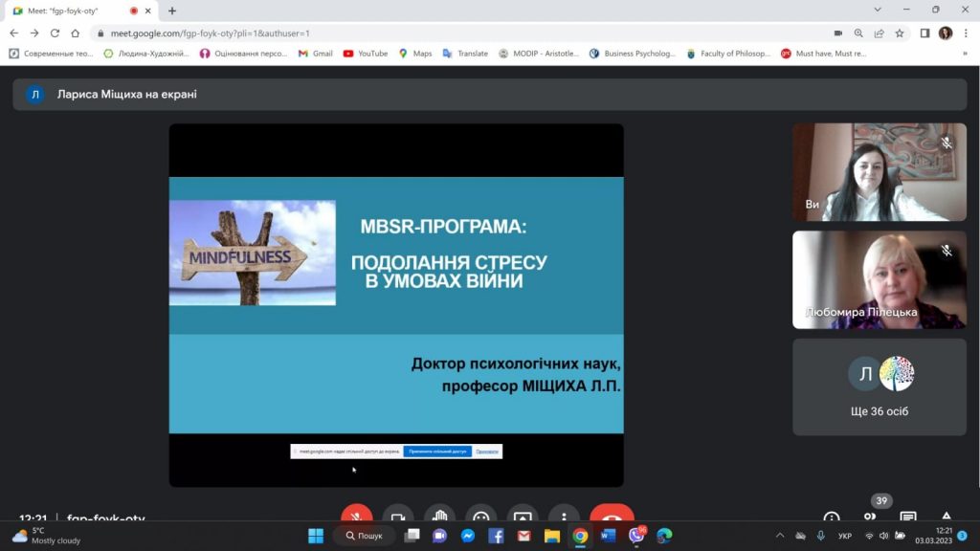Viewport: 980px width, 551px height.
Task: Toggle the camera button in Meet
Action: [x=398, y=517]
